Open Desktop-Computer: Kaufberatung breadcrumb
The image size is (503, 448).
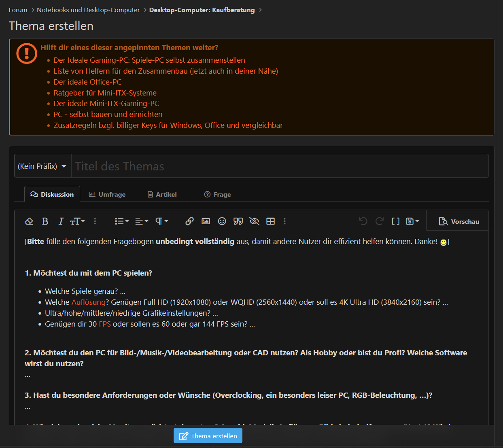[202, 10]
